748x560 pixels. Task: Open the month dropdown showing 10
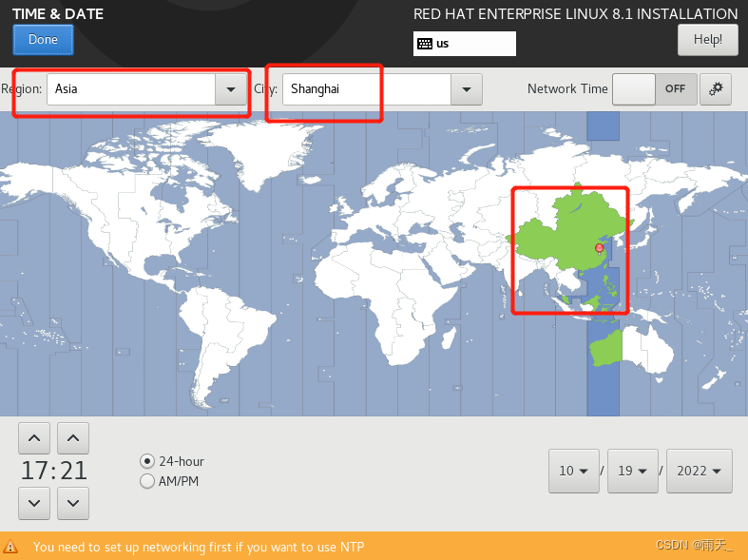tap(574, 471)
